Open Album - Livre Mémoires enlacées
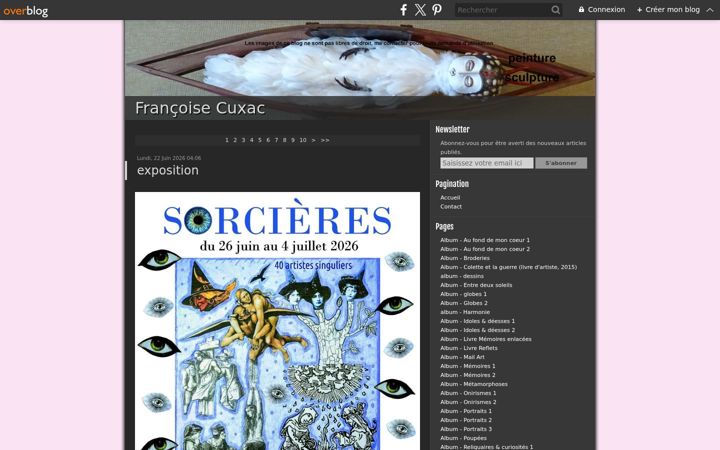 point(486,339)
